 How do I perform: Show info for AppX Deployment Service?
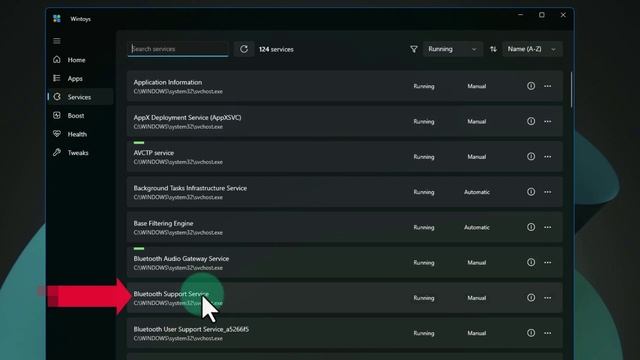[531, 121]
